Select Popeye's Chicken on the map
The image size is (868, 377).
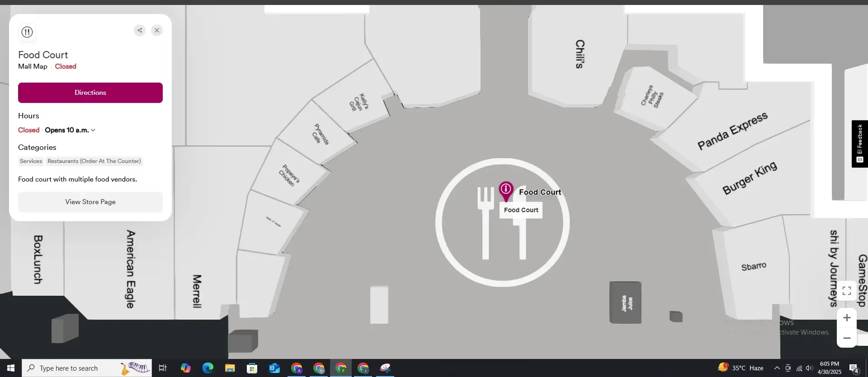[289, 175]
